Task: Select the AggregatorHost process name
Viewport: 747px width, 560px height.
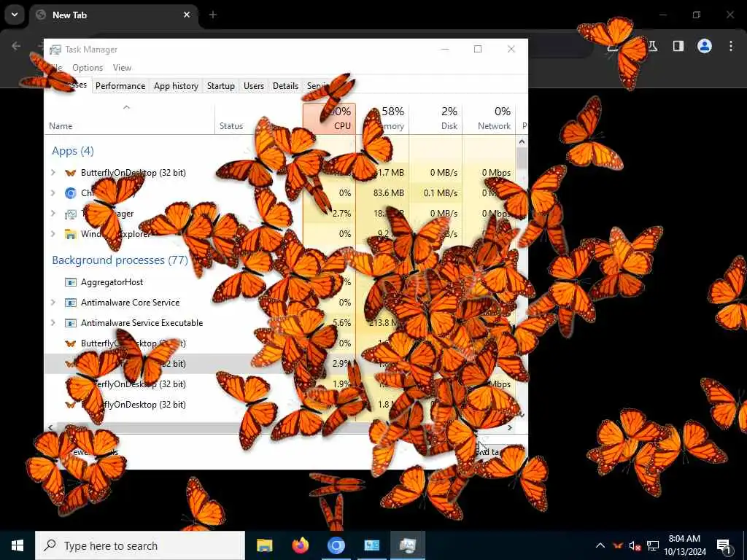Action: click(112, 282)
